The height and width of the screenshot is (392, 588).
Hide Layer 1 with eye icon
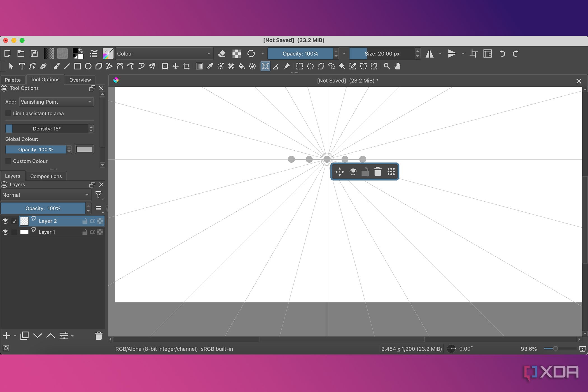coord(5,232)
